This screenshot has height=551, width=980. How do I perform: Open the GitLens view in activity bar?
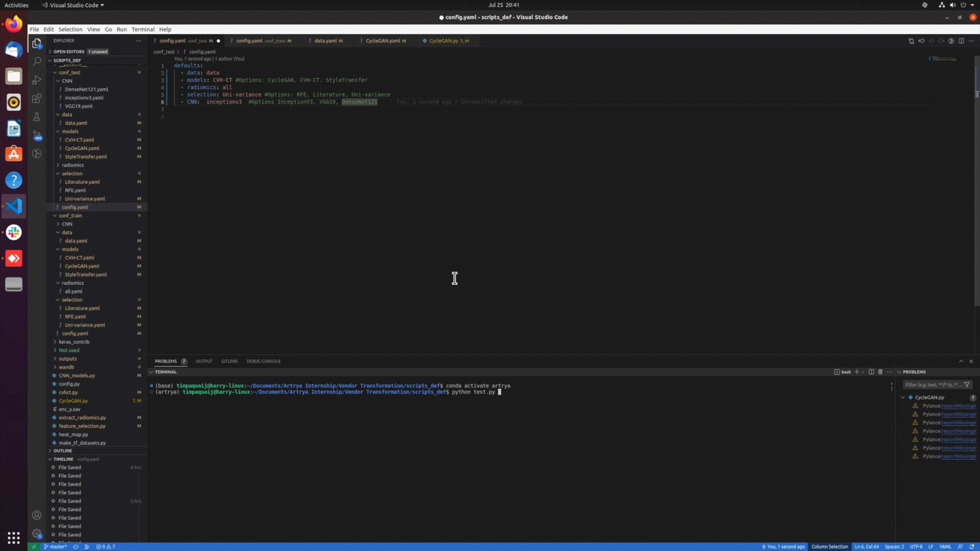point(37,153)
